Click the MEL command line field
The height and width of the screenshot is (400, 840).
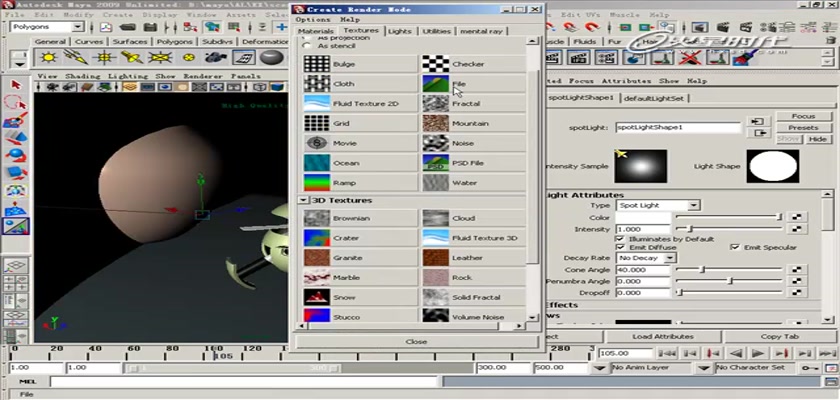tap(244, 382)
